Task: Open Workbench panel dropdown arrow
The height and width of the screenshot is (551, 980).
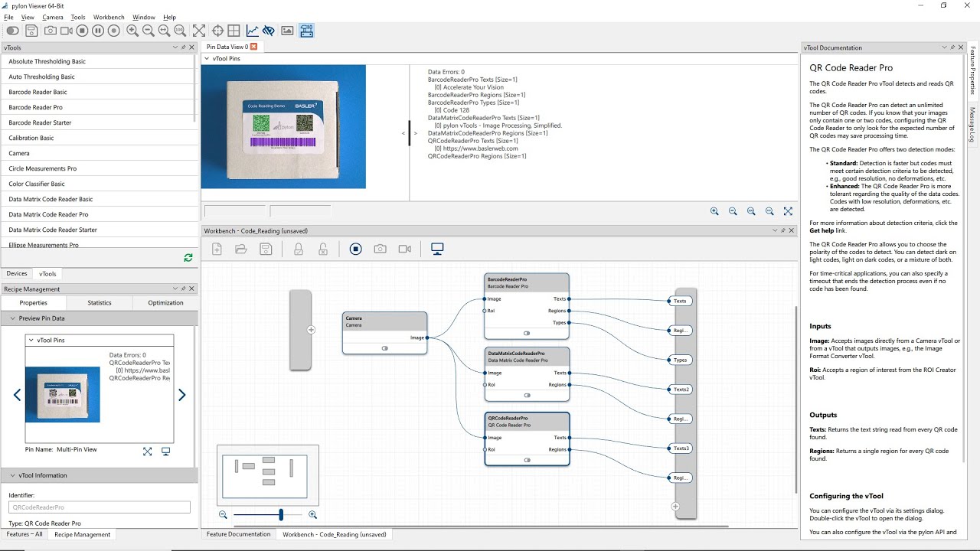Action: (x=774, y=230)
